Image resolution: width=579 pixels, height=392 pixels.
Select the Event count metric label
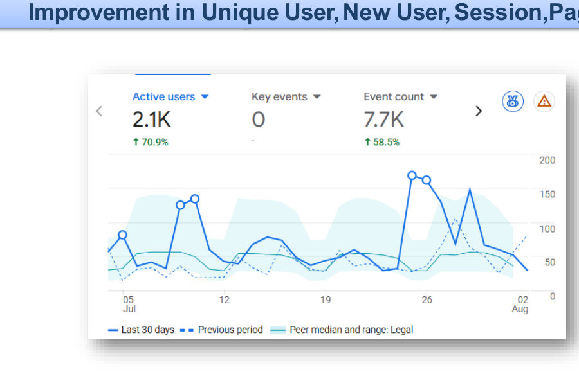coord(394,96)
